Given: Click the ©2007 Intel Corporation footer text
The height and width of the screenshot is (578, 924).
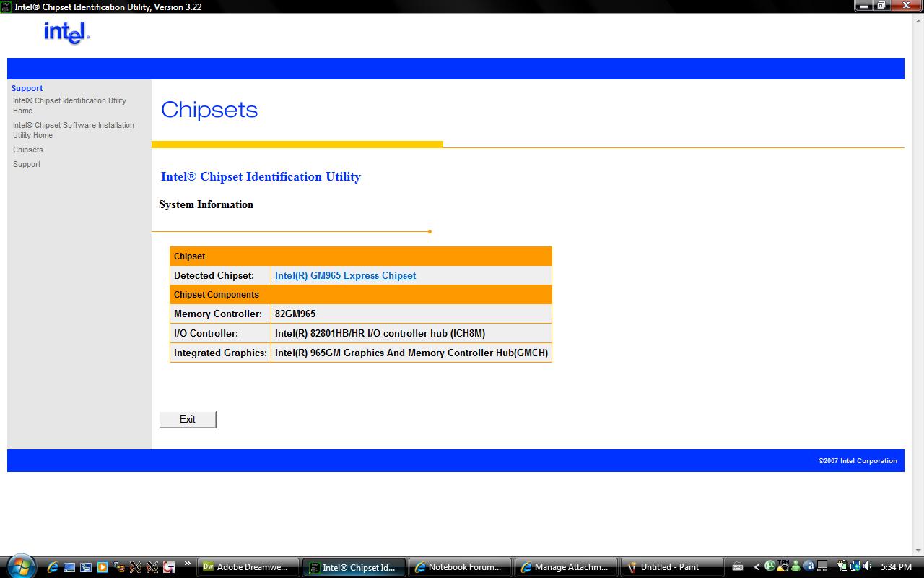Looking at the screenshot, I should (858, 460).
